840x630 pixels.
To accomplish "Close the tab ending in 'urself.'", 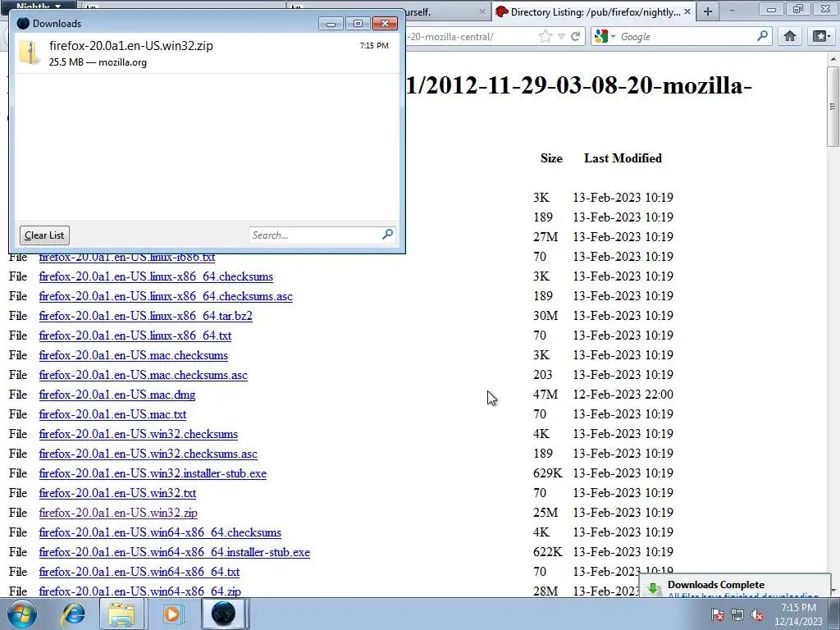I will 482,11.
